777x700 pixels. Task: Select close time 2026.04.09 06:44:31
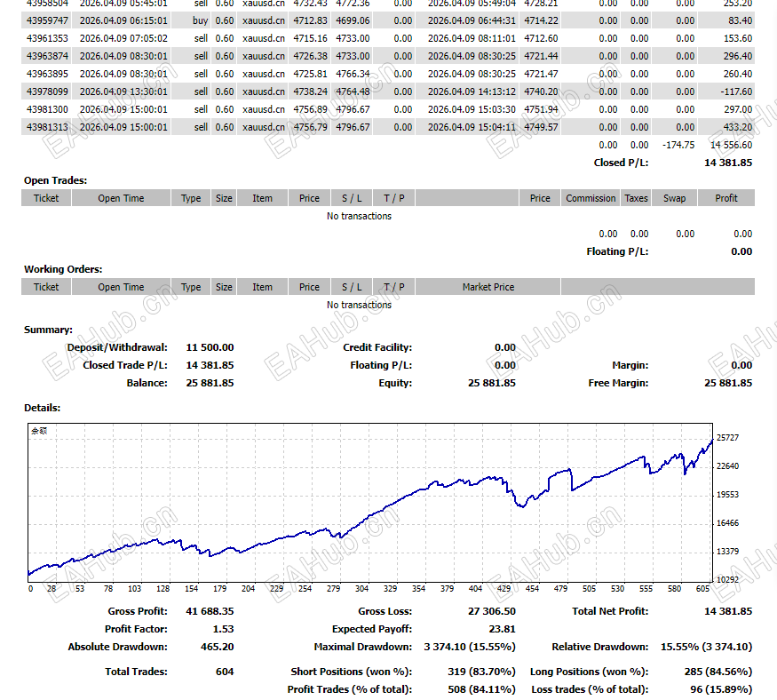click(472, 20)
